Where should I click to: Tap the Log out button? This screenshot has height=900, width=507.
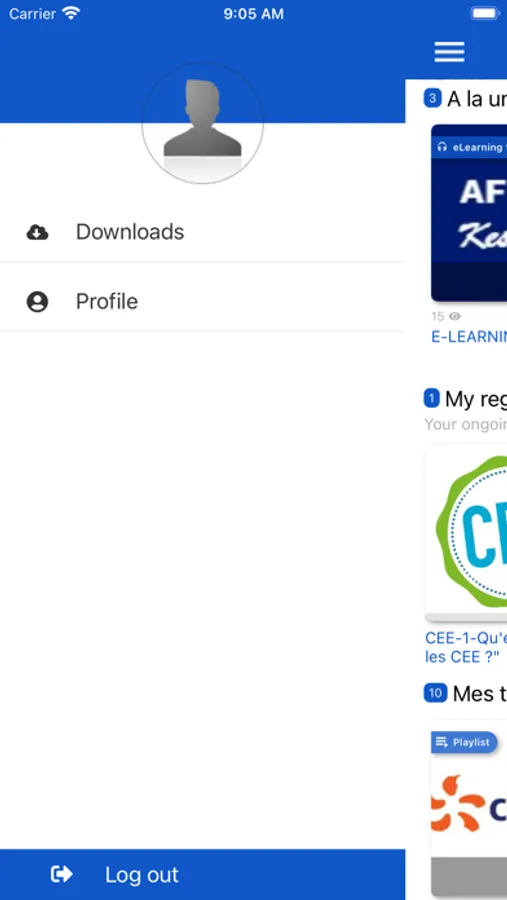pos(203,874)
